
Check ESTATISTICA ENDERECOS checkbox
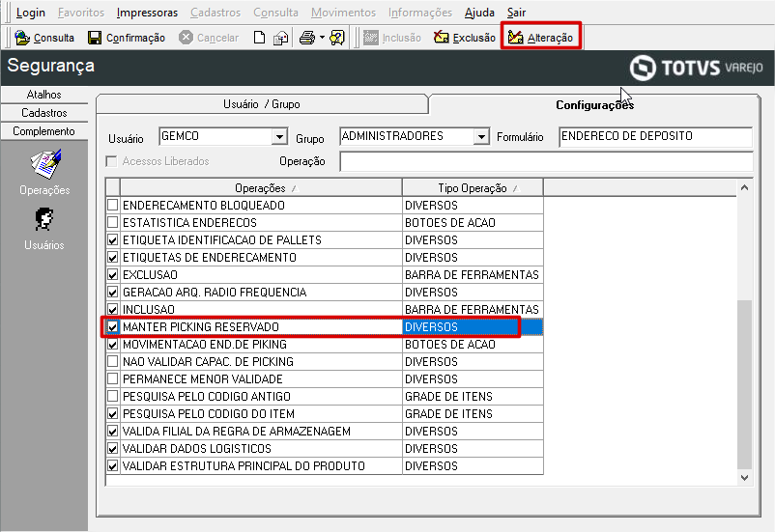pyautogui.click(x=113, y=222)
